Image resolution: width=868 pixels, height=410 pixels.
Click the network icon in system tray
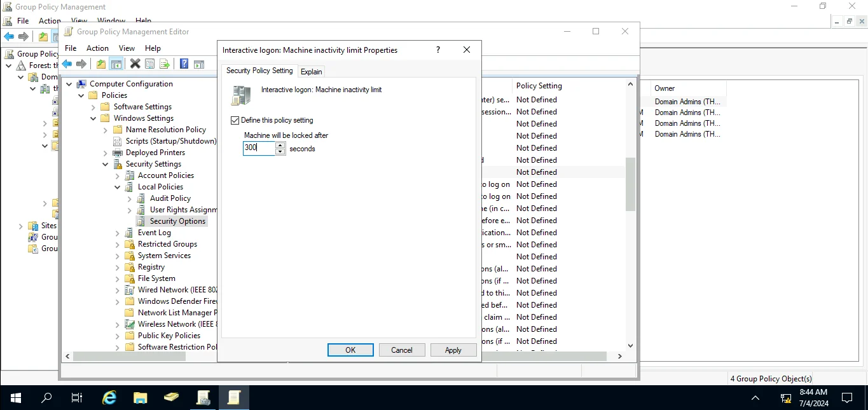786,399
